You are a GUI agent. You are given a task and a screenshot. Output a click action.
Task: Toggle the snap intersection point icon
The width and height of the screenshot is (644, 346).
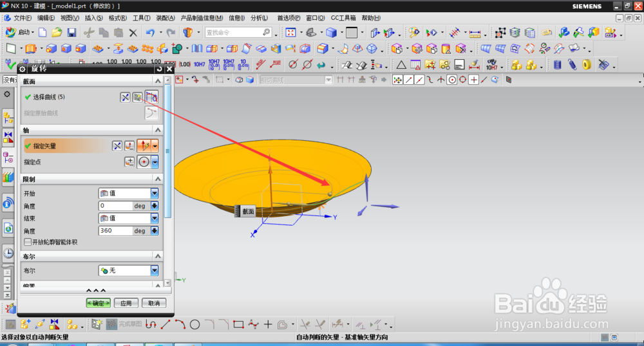(441, 80)
